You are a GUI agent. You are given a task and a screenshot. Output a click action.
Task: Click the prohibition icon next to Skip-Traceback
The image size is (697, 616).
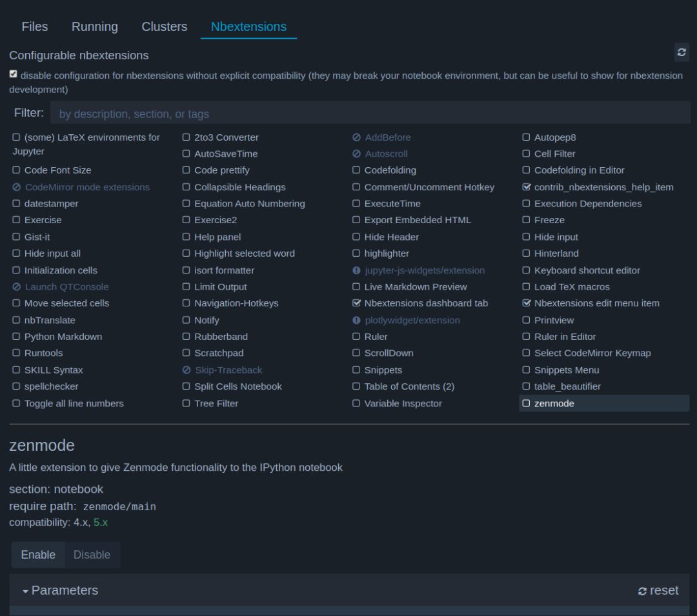point(187,370)
